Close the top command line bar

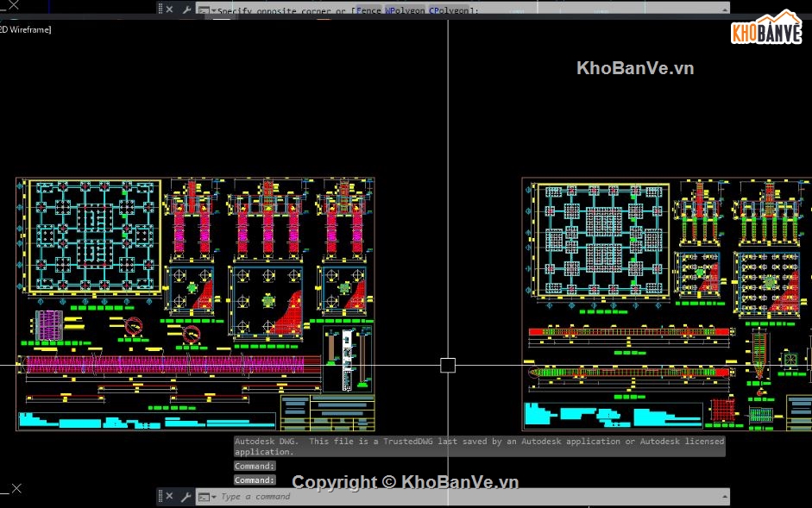click(x=169, y=9)
